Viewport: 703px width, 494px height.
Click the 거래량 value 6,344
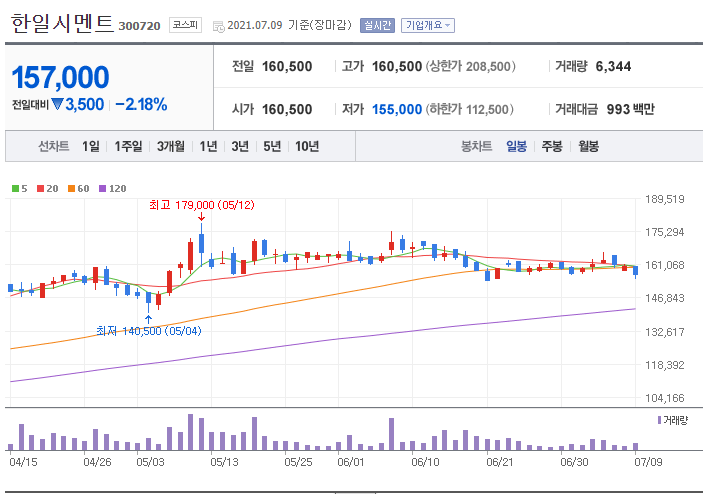point(613,66)
